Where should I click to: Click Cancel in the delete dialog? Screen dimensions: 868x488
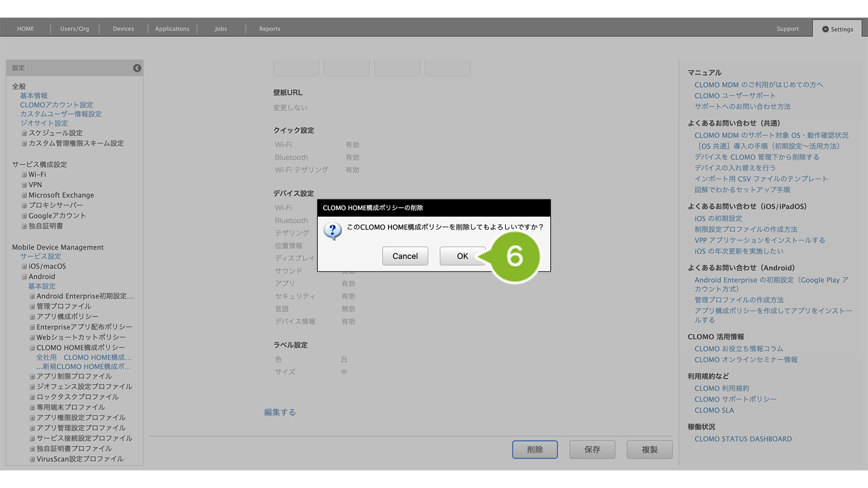[x=405, y=256]
